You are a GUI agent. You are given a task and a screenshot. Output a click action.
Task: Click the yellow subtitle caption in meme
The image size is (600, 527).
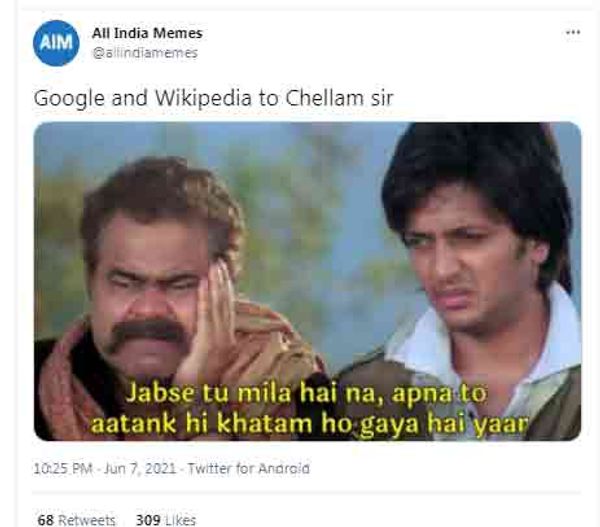(x=308, y=408)
